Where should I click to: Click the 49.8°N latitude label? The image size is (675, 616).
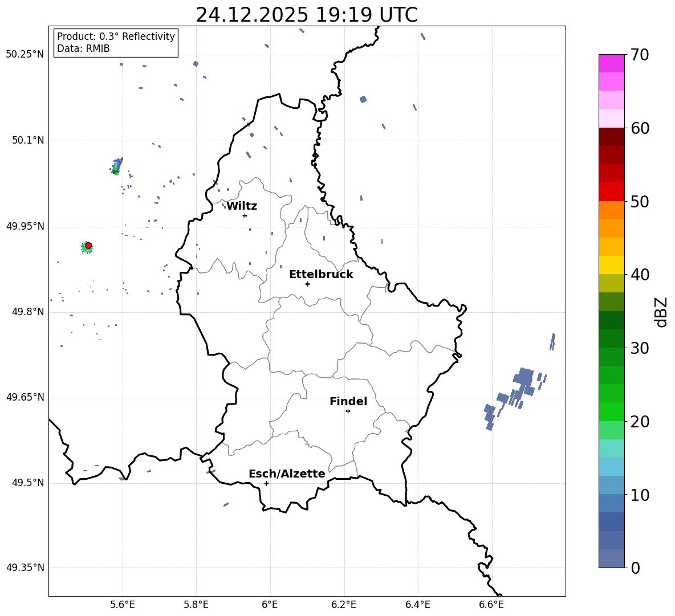pyautogui.click(x=28, y=312)
